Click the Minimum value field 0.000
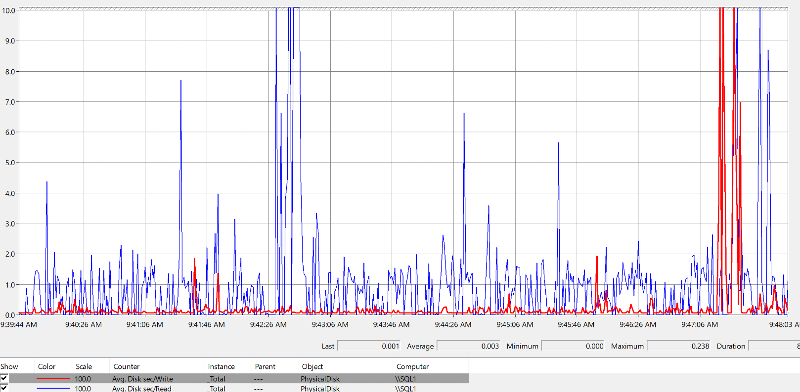 pos(573,346)
